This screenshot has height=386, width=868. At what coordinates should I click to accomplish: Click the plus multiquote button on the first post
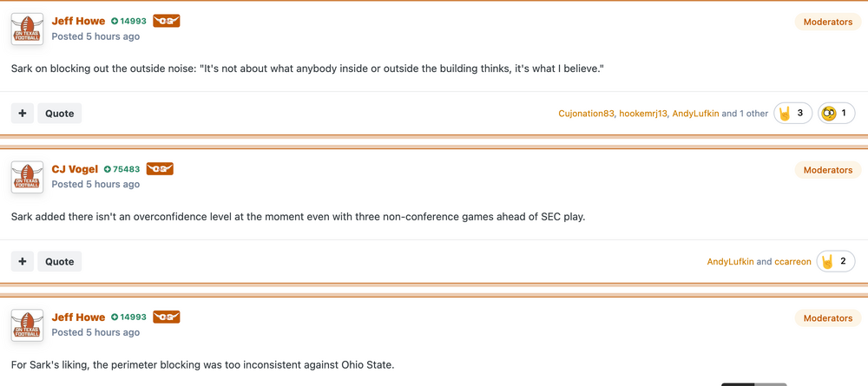pyautogui.click(x=23, y=113)
